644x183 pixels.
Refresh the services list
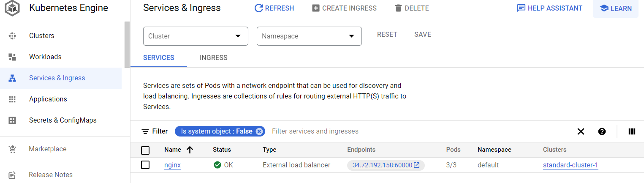(274, 8)
